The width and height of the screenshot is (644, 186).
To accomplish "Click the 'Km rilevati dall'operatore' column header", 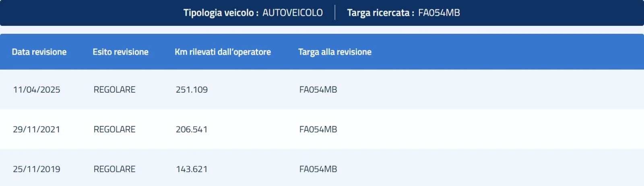I will [223, 52].
